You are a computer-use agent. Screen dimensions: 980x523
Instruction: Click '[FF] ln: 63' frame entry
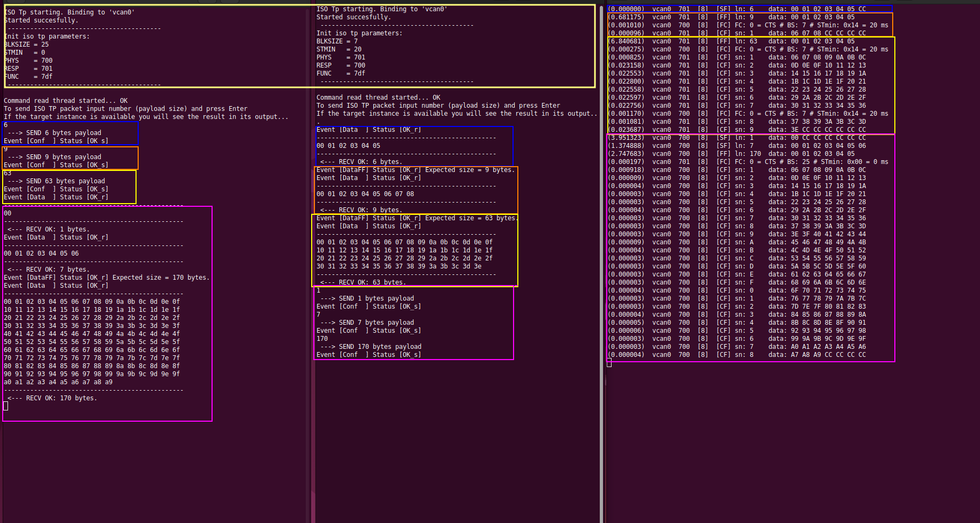pyautogui.click(x=737, y=41)
